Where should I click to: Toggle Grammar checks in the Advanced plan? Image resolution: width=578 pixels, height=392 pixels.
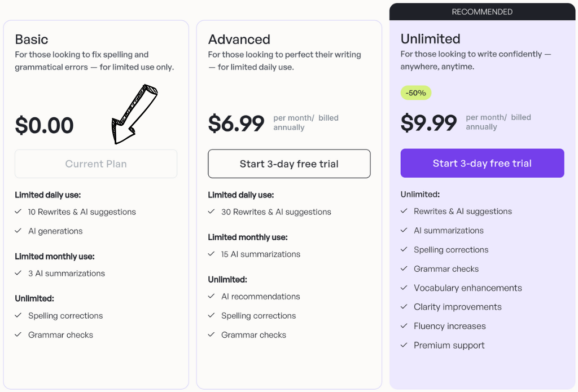click(254, 334)
